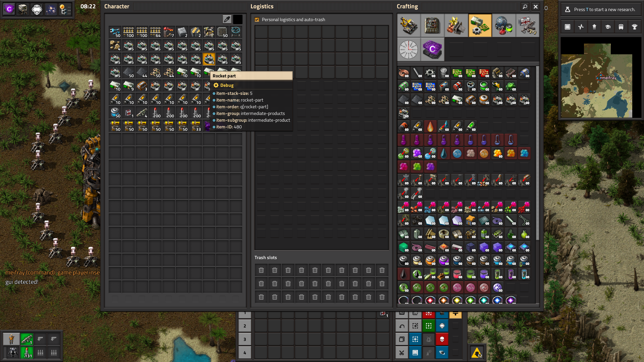This screenshot has width=644, height=362.
Task: Click the white robot head top-left icon
Action: tap(37, 9)
